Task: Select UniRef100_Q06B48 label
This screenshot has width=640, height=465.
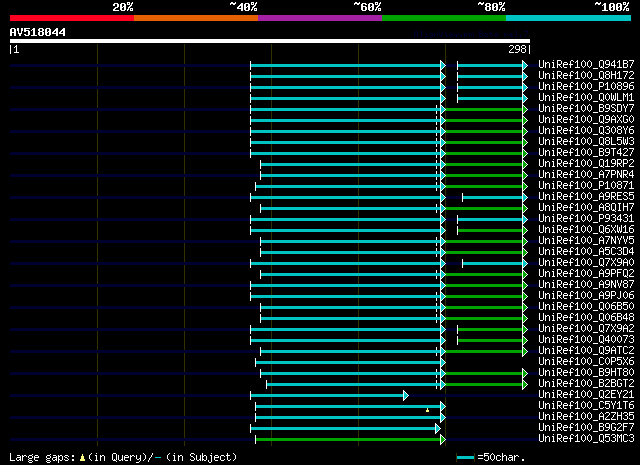Action: click(x=586, y=318)
